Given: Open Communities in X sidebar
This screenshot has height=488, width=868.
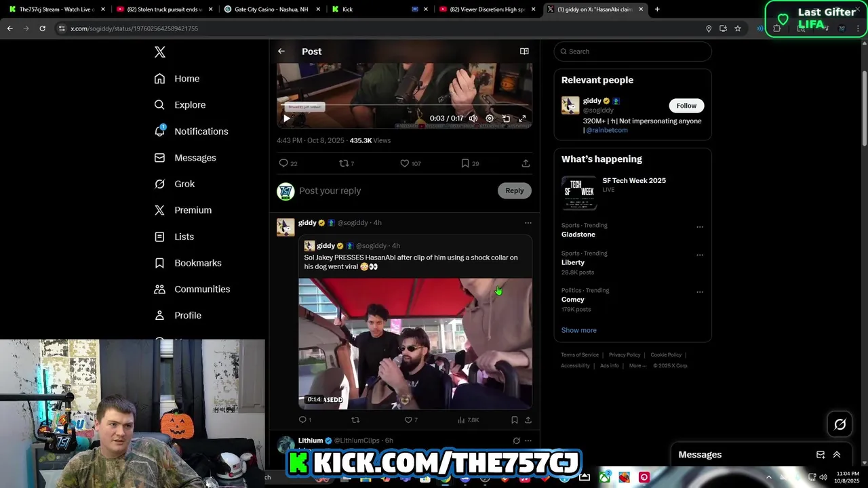Looking at the screenshot, I should (192, 289).
